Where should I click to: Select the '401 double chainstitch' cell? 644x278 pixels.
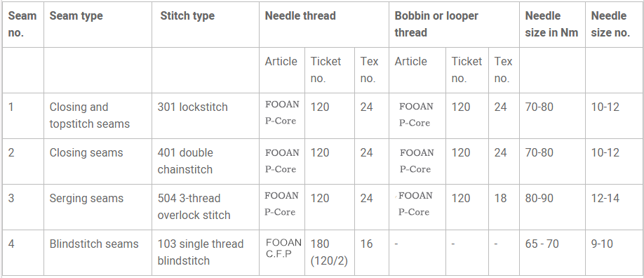click(x=206, y=161)
